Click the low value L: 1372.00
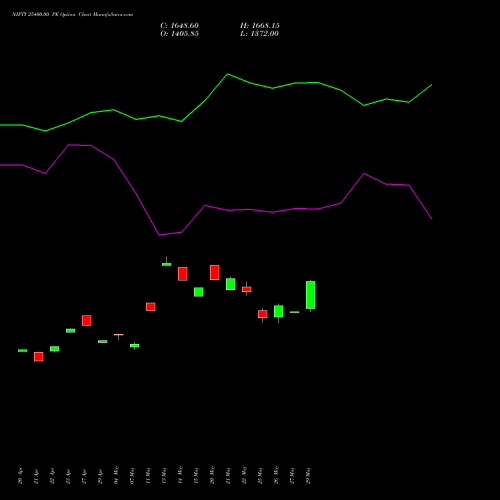 click(259, 34)
